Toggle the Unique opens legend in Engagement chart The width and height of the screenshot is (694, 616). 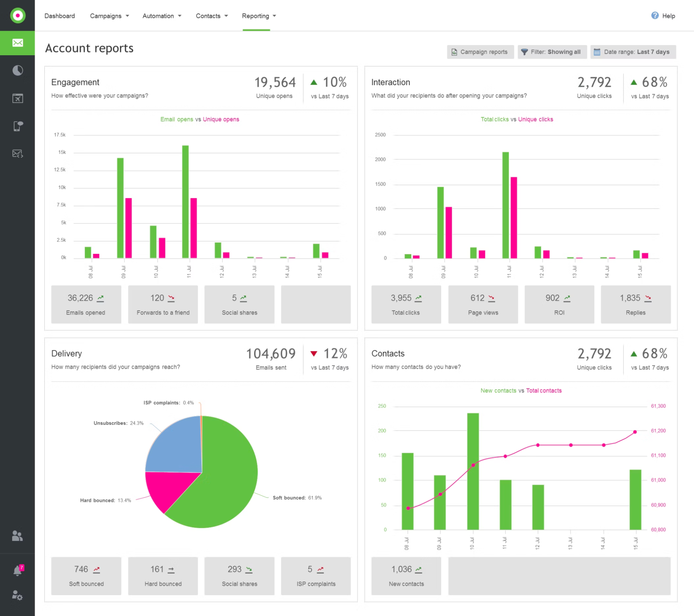pyautogui.click(x=220, y=119)
